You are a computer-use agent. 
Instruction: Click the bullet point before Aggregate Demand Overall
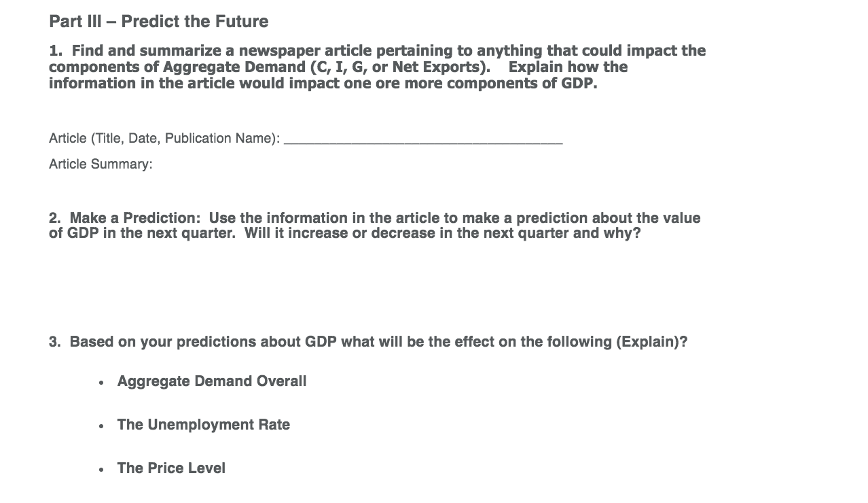point(101,383)
